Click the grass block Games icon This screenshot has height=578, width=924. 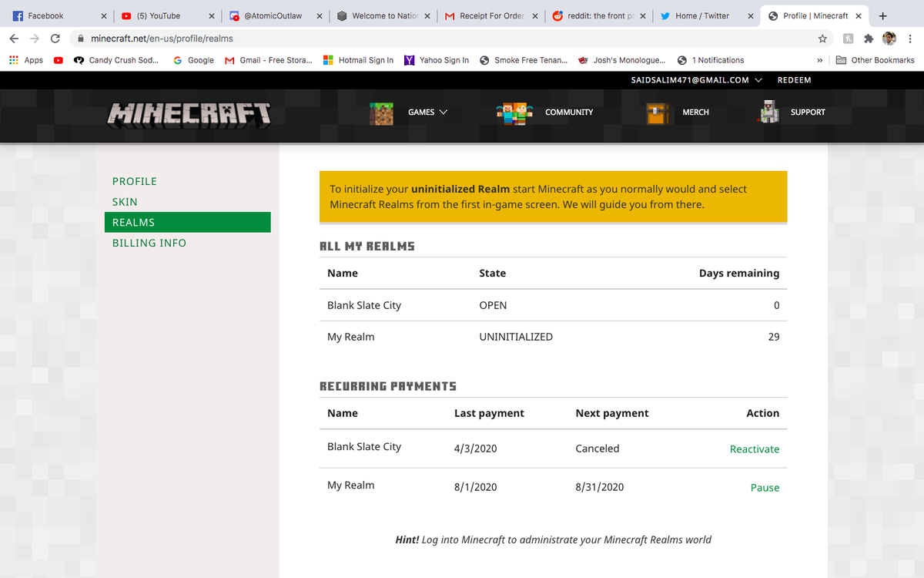(x=381, y=113)
